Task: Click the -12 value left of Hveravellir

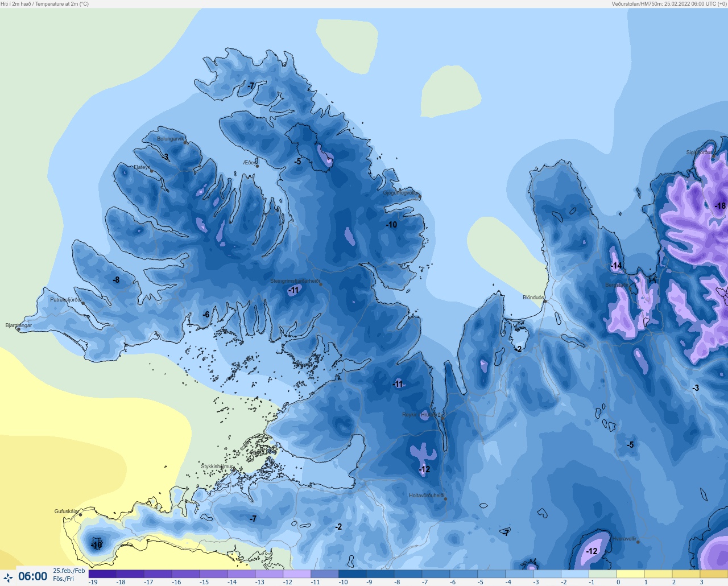Action: [x=591, y=551]
